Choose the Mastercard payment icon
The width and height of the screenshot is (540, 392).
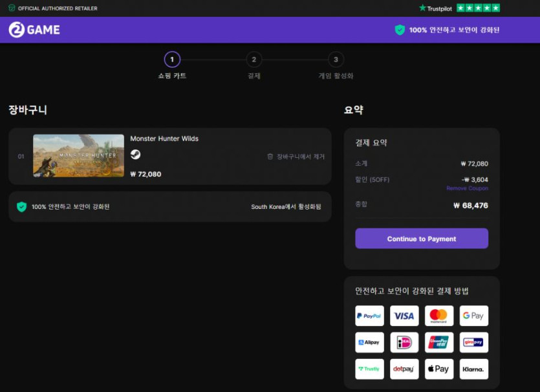(x=438, y=316)
